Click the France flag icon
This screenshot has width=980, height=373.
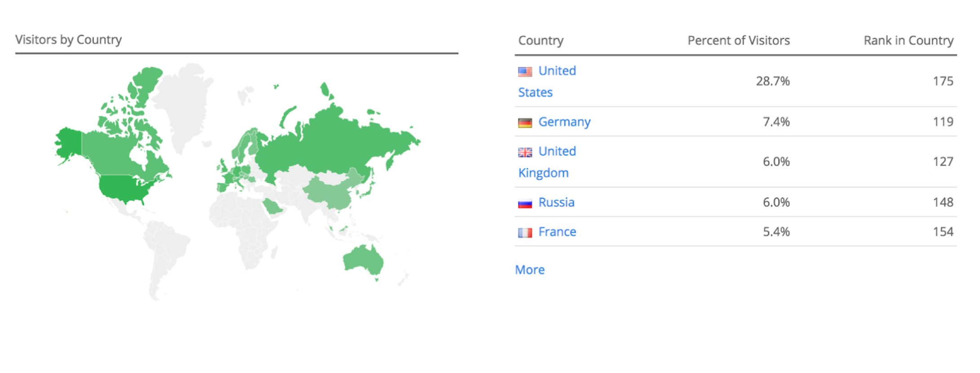(x=525, y=233)
